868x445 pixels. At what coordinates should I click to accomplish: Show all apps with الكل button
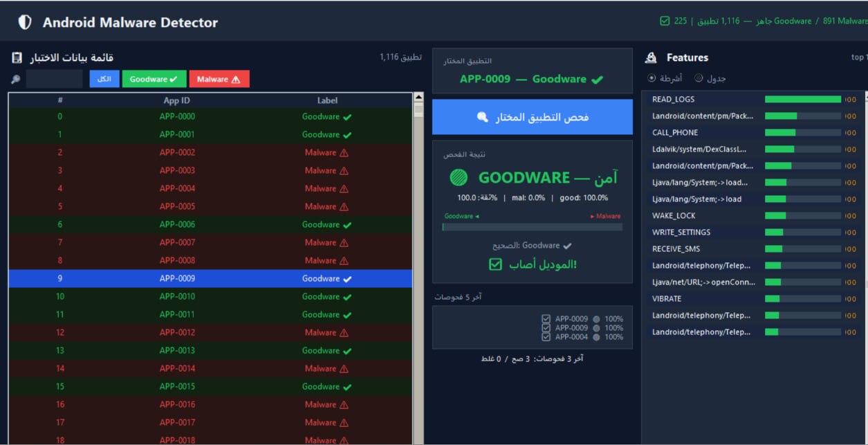104,79
